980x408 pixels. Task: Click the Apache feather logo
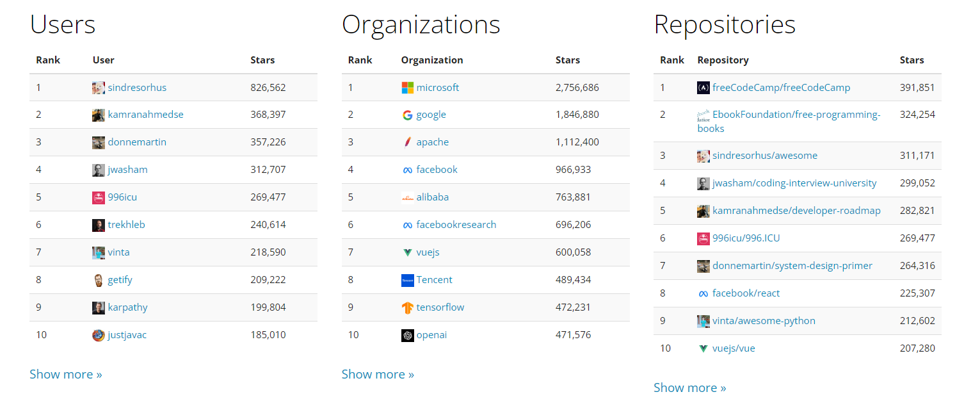click(408, 143)
